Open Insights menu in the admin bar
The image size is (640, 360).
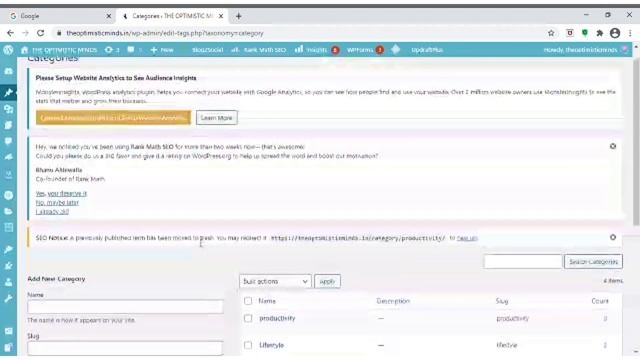coord(317,50)
